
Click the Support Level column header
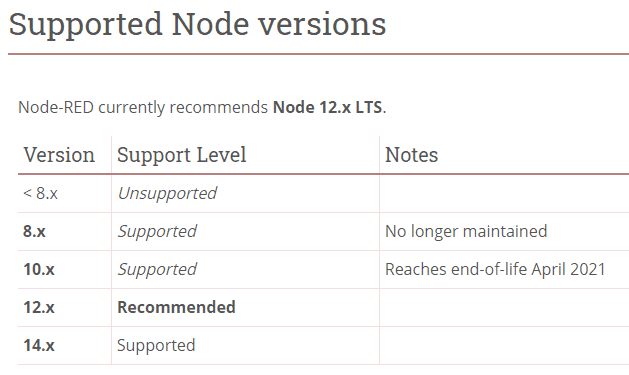(x=181, y=155)
